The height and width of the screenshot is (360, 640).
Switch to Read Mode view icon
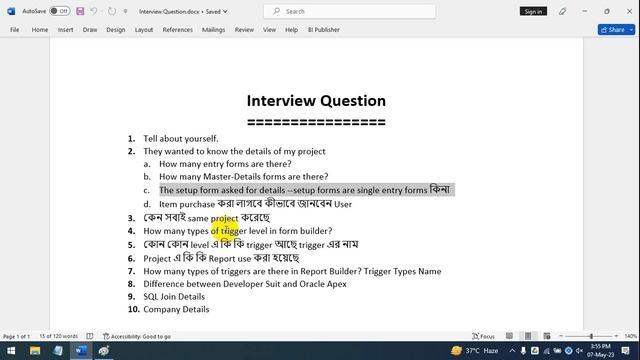point(509,336)
